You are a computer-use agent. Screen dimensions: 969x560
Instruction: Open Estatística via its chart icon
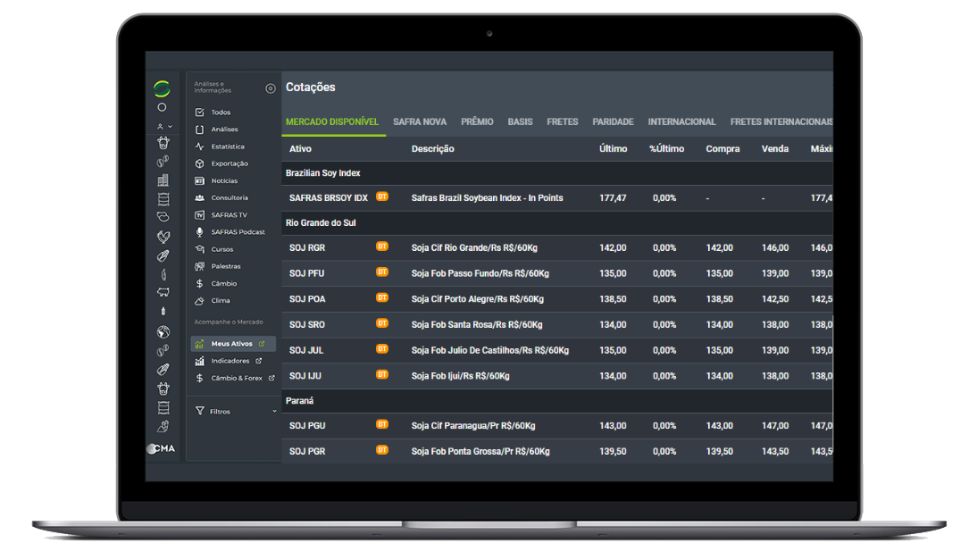198,146
